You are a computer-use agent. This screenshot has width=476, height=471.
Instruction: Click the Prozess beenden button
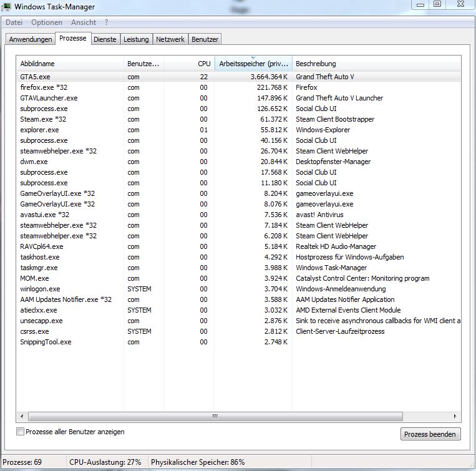click(x=430, y=434)
